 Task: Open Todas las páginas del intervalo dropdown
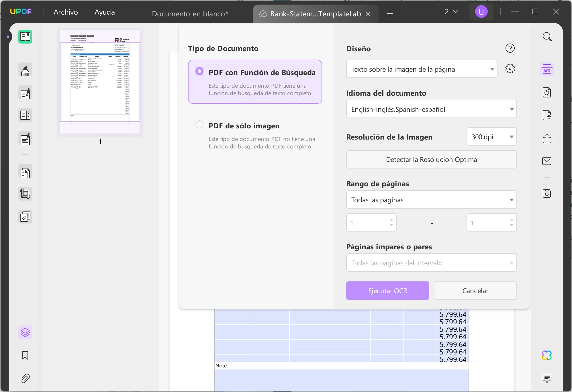pos(431,262)
